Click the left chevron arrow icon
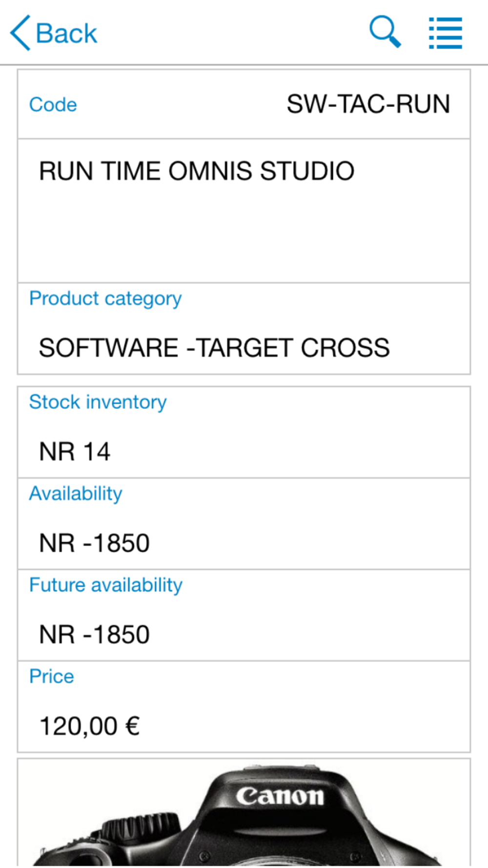This screenshot has width=488, height=868. point(20,33)
